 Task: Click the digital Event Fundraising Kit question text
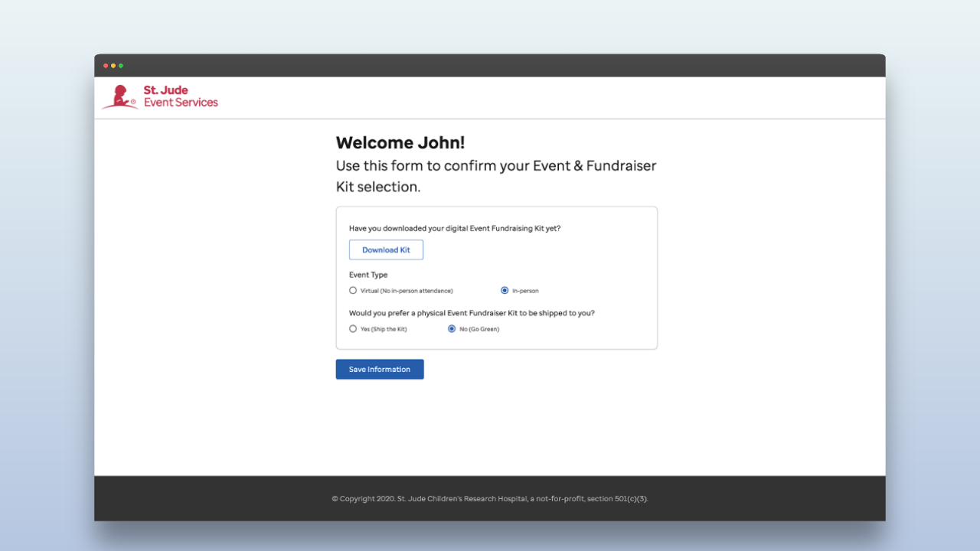click(460, 228)
